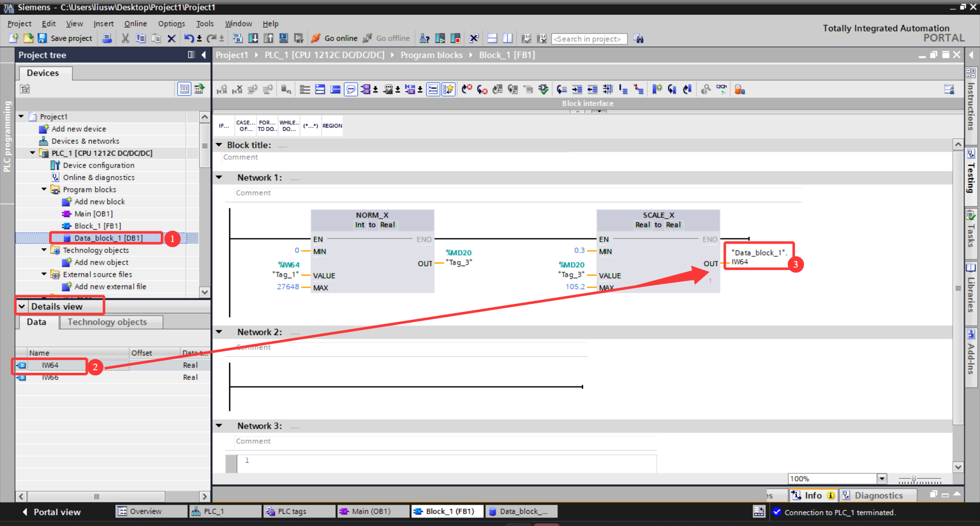Click Go online button
This screenshot has width=980, height=526.
point(334,38)
